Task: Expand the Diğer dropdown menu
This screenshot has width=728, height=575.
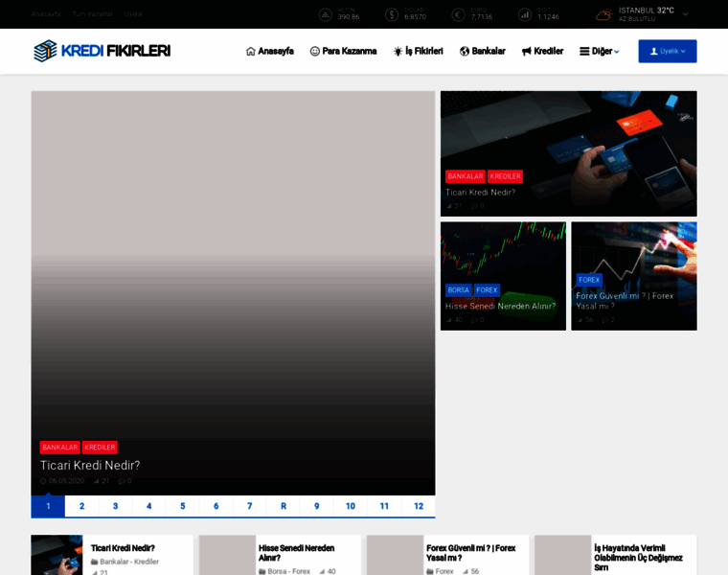Action: click(x=600, y=51)
